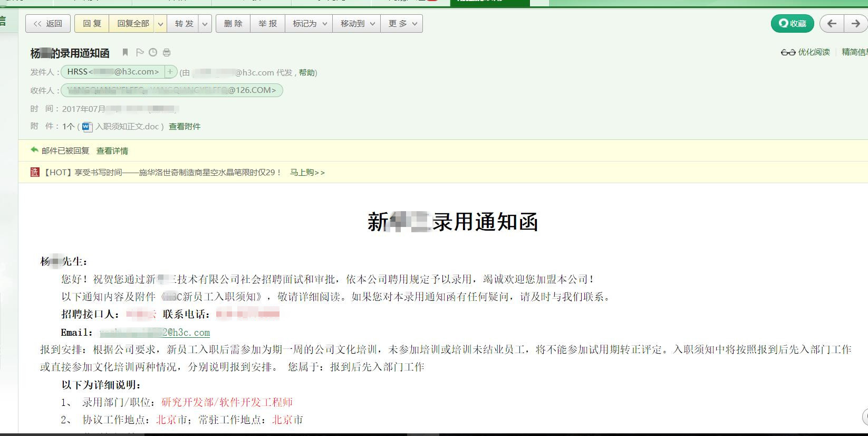The width and height of the screenshot is (868, 436).
Task: Click the 收藏 favorite button
Action: pyautogui.click(x=792, y=23)
